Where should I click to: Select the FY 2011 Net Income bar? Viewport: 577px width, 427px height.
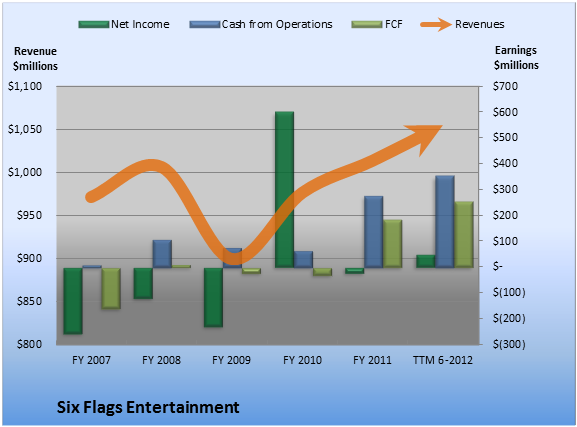pyautogui.click(x=355, y=271)
